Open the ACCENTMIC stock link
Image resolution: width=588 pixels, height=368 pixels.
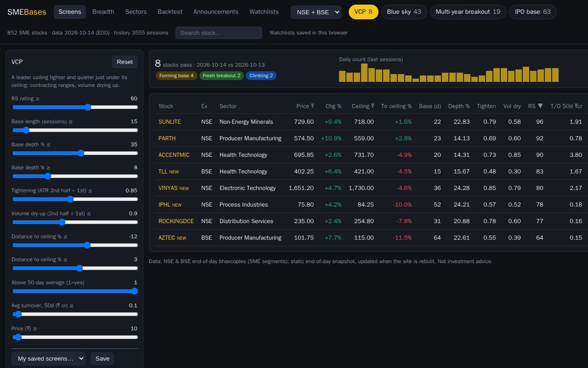[174, 155]
